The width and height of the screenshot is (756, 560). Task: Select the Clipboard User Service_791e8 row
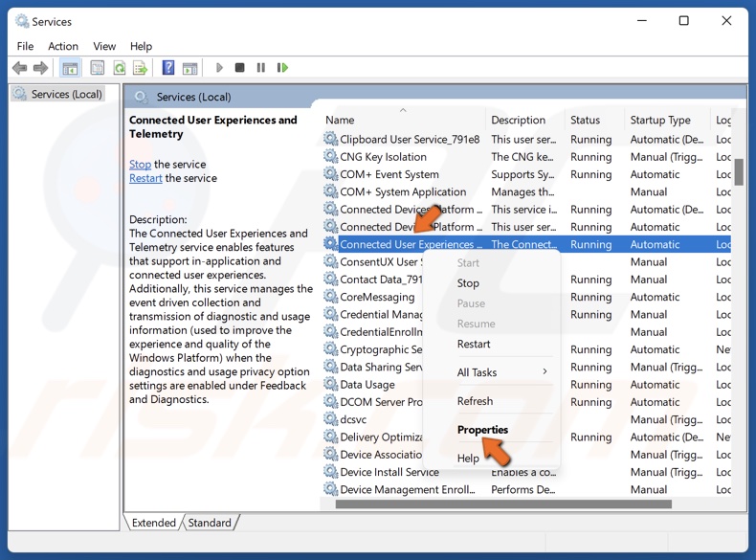[x=526, y=140]
